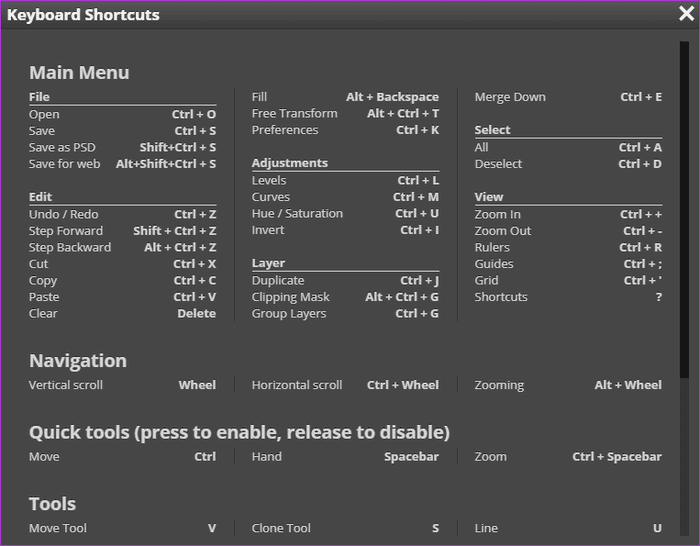Select the Preferences shortcut entry
This screenshot has width=700, height=546.
[x=285, y=130]
